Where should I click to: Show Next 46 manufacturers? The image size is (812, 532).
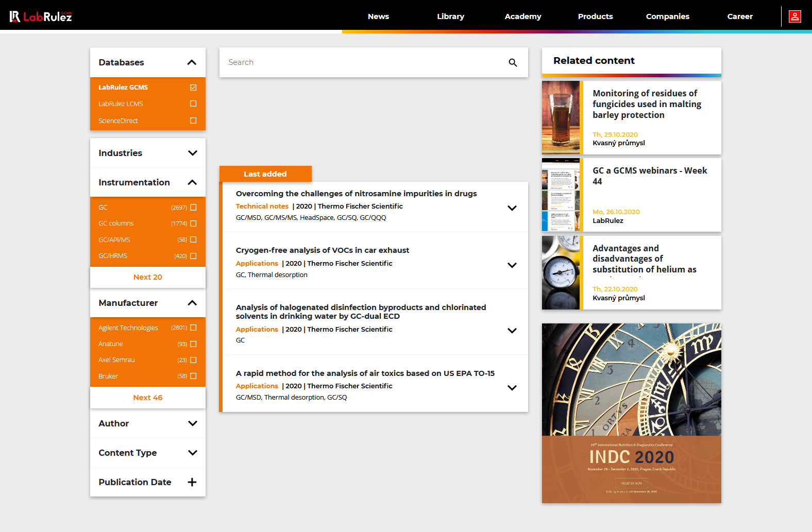(148, 398)
